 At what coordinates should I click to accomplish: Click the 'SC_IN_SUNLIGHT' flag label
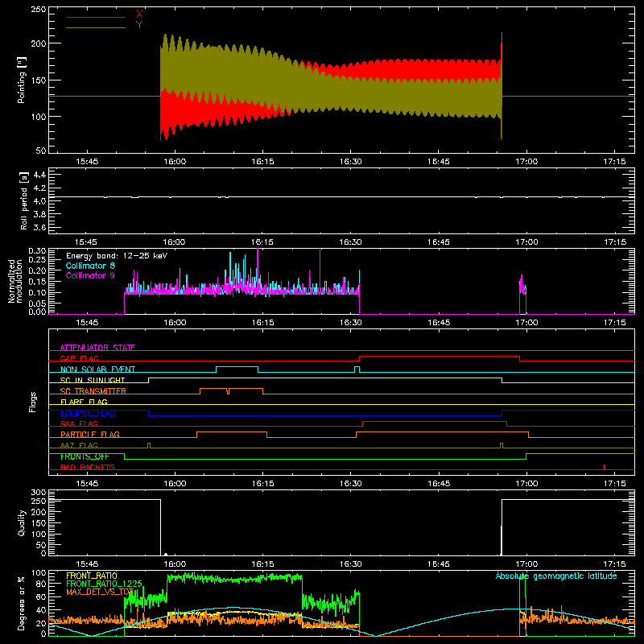[x=93, y=380]
